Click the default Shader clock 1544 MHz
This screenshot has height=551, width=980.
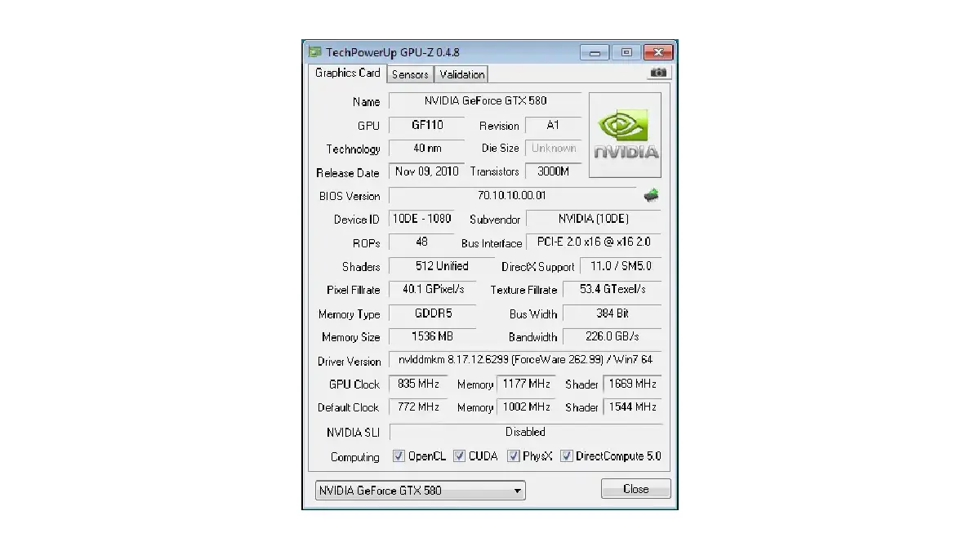pyautogui.click(x=633, y=407)
